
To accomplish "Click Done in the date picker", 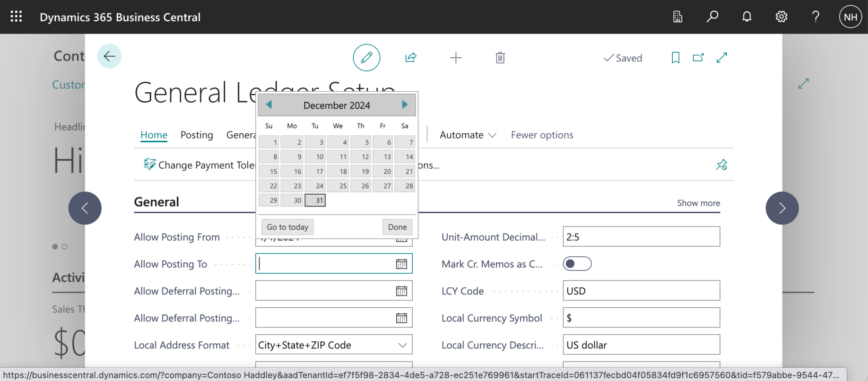I will click(397, 227).
